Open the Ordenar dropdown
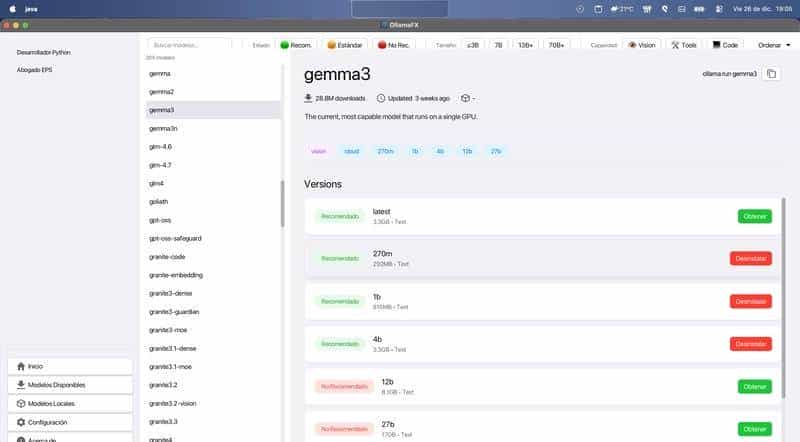800x442 pixels. (x=773, y=45)
